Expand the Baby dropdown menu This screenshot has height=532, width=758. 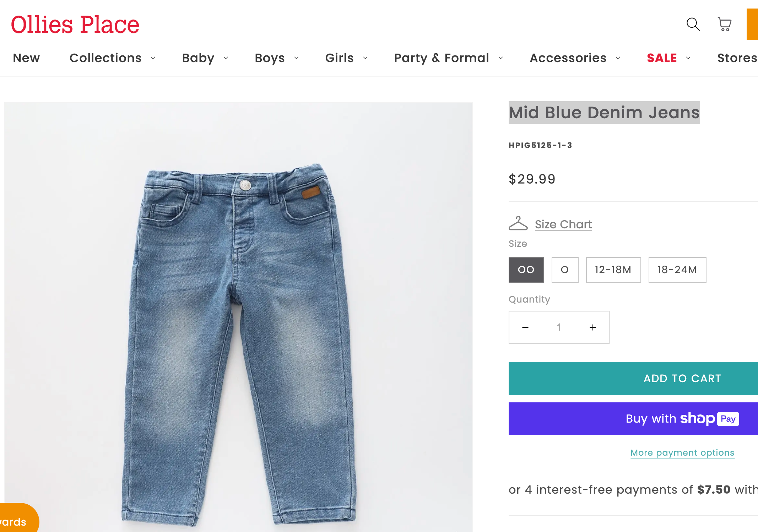[x=205, y=58]
